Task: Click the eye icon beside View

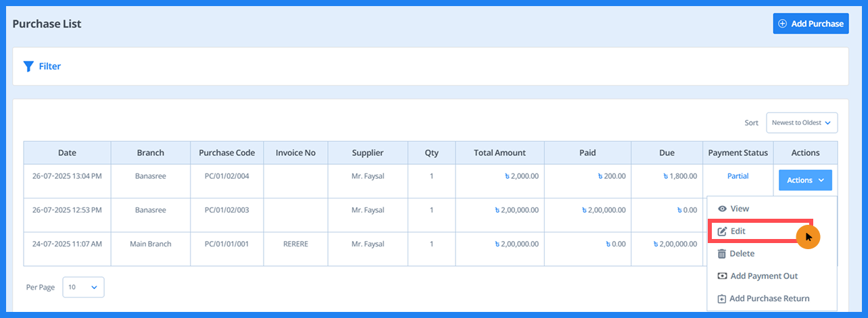Action: coord(722,209)
